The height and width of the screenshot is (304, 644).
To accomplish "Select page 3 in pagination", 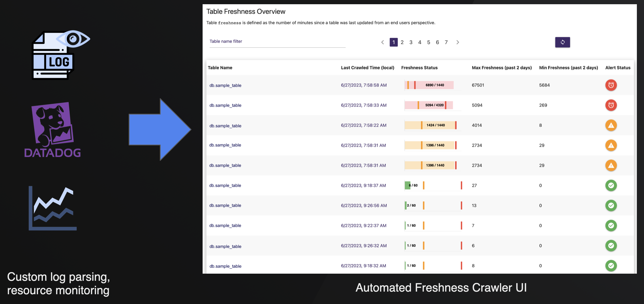I will [411, 42].
